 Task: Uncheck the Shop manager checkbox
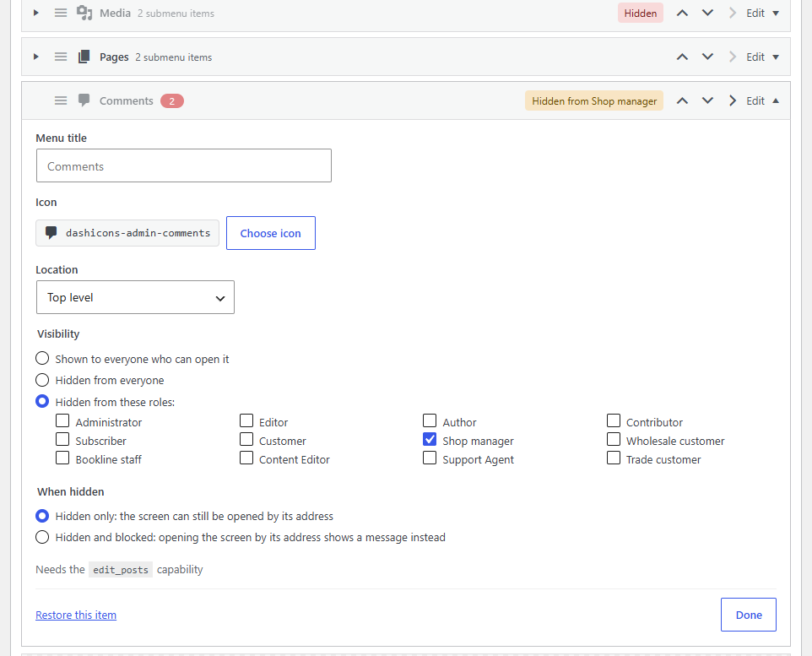coord(430,439)
